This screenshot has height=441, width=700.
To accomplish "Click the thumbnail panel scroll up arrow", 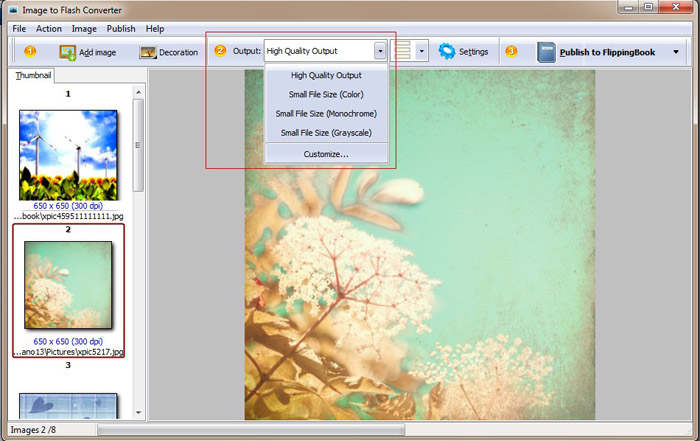I will coord(138,92).
